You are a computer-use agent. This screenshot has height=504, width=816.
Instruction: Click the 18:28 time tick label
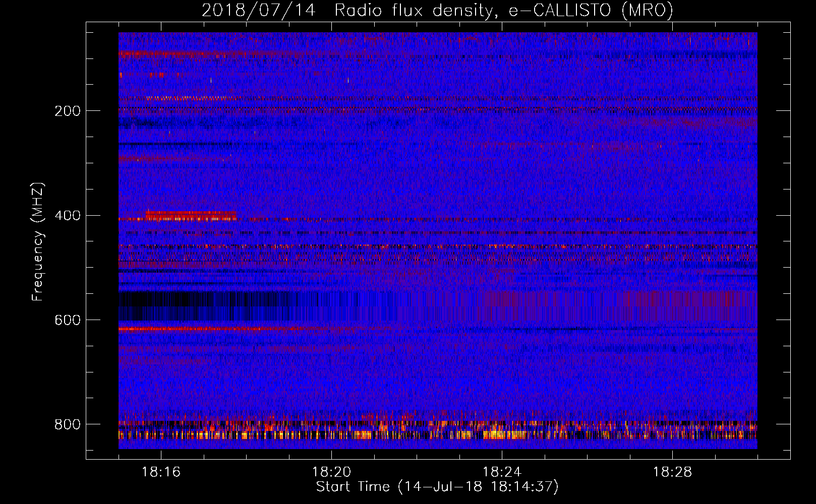pyautogui.click(x=672, y=472)
